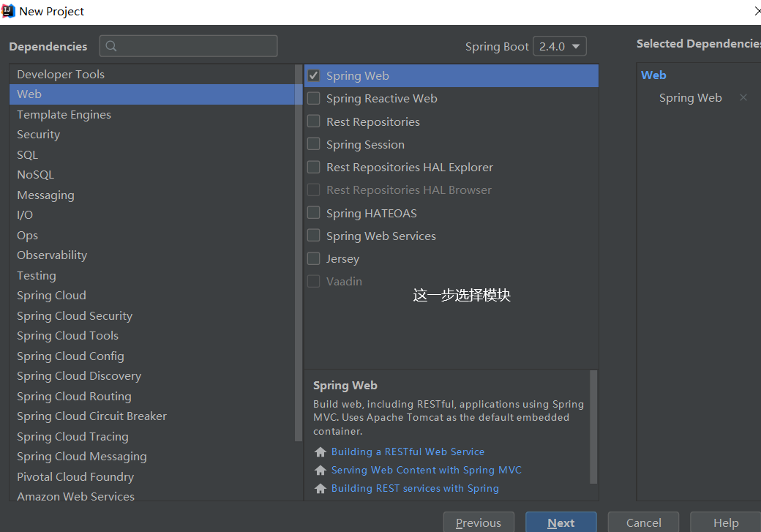Focus the Dependencies search field

pyautogui.click(x=188, y=46)
